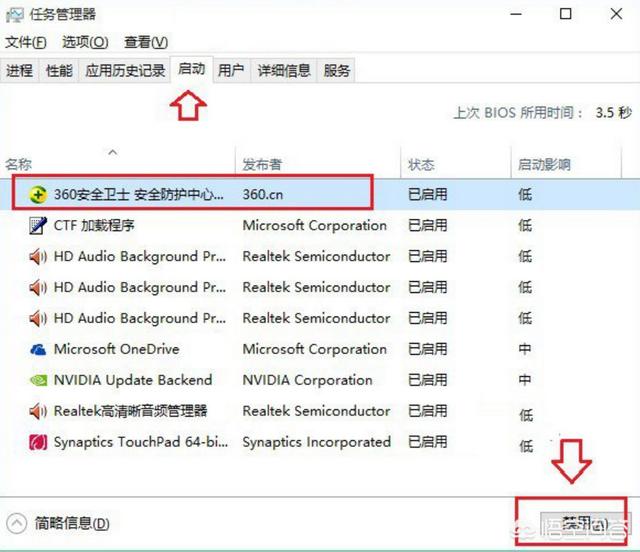This screenshot has height=552, width=640.
Task: Click 中 startup impact in NVIDIA row
Action: (525, 380)
